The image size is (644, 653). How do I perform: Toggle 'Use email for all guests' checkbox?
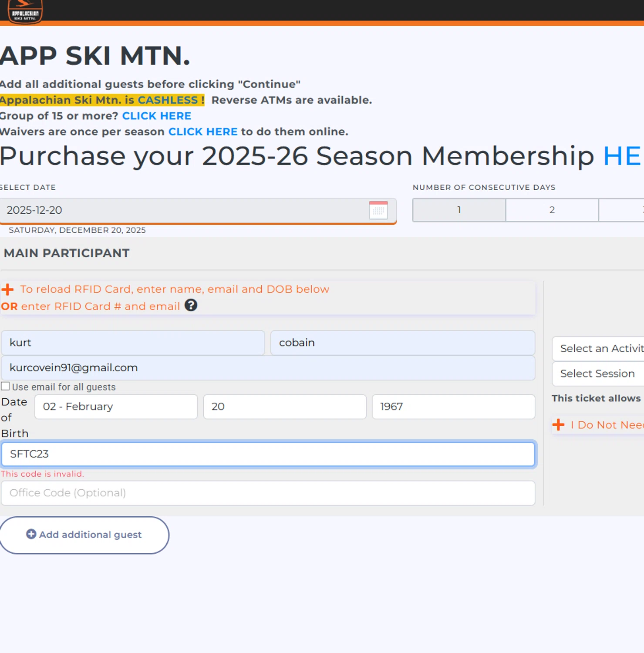[5, 386]
